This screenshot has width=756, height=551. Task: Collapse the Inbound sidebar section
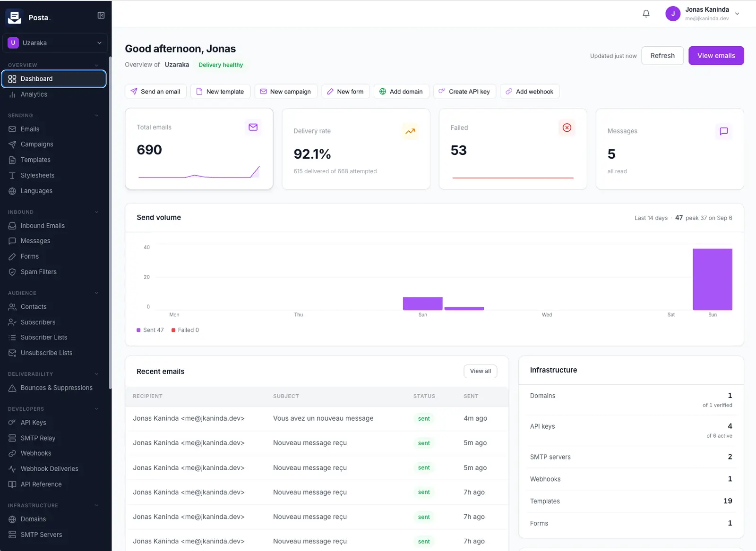[x=96, y=212]
